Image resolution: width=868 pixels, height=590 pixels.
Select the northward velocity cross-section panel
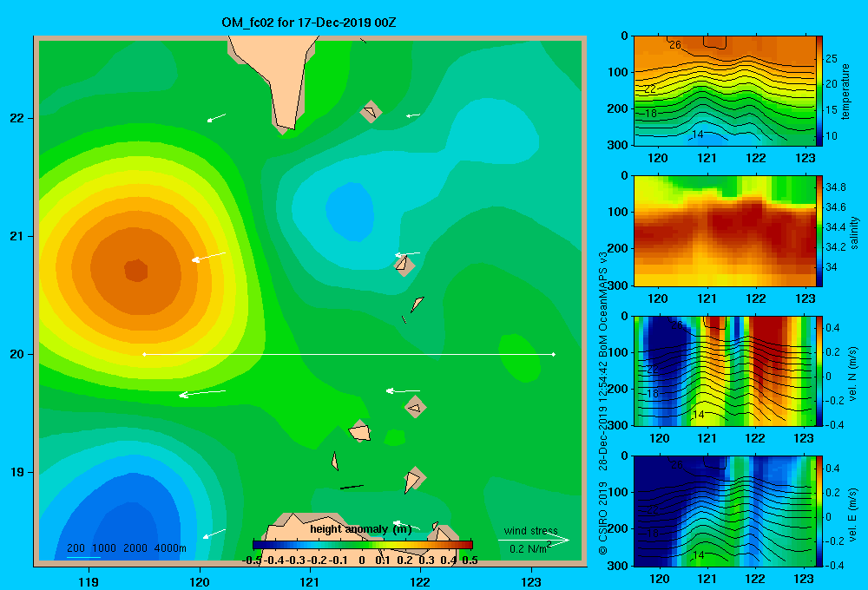[x=724, y=370]
